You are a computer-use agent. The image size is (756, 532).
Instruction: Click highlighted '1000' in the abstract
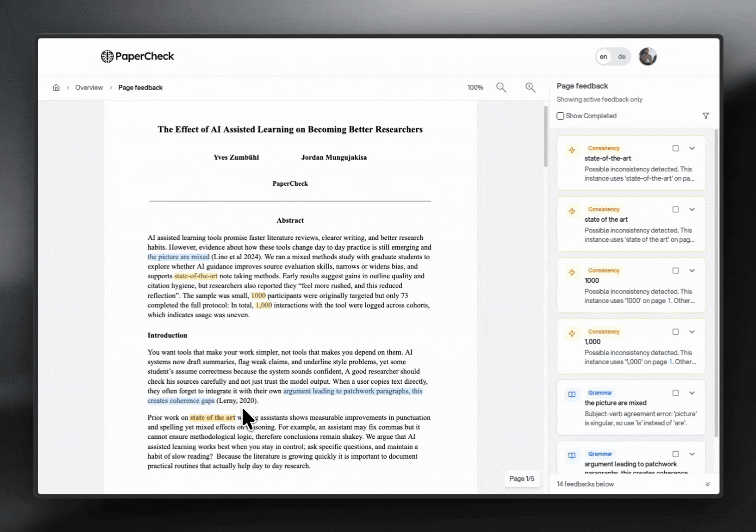258,296
